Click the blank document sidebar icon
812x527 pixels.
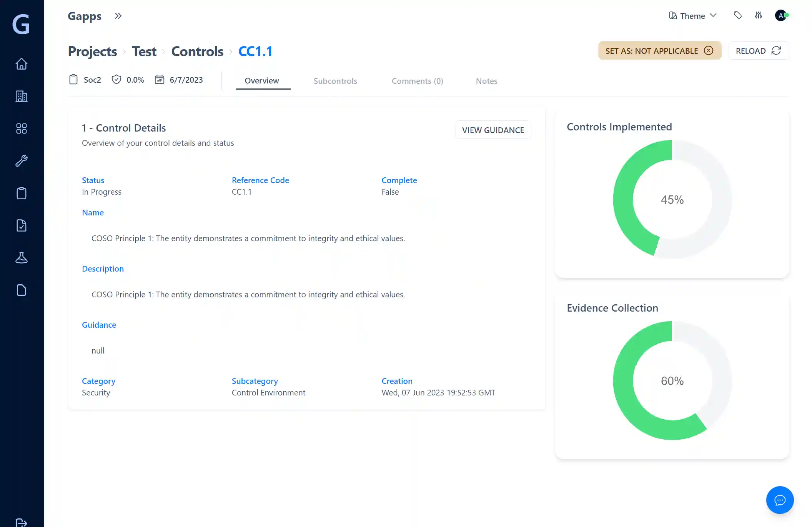pyautogui.click(x=22, y=290)
